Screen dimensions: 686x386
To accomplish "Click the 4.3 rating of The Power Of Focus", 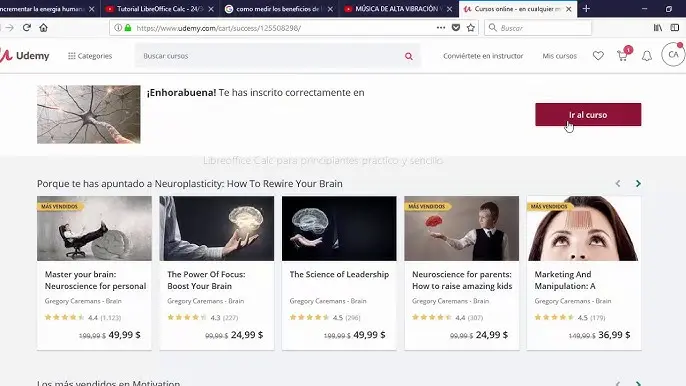I will pos(215,318).
